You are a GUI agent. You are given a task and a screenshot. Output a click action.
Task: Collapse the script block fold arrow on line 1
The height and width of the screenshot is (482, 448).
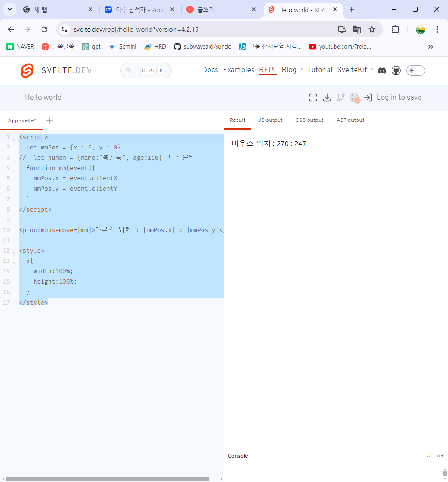[14, 139]
